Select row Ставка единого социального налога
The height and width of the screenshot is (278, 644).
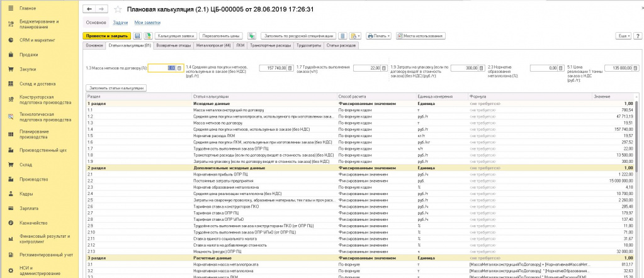pos(361,238)
